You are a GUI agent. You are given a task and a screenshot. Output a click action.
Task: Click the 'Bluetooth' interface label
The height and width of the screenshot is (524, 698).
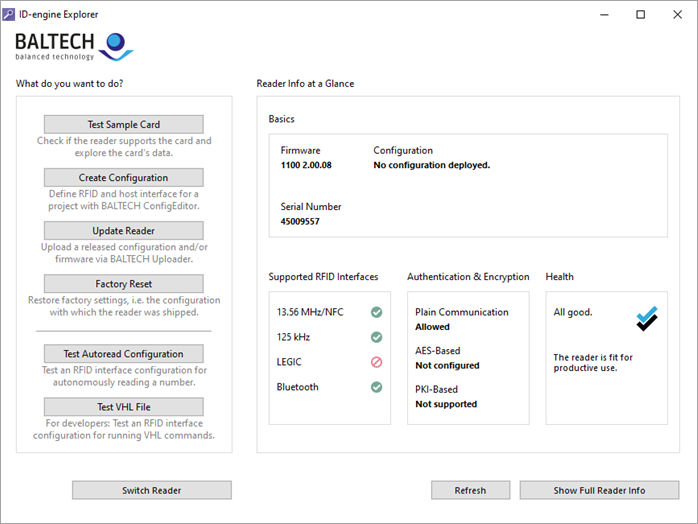(297, 387)
